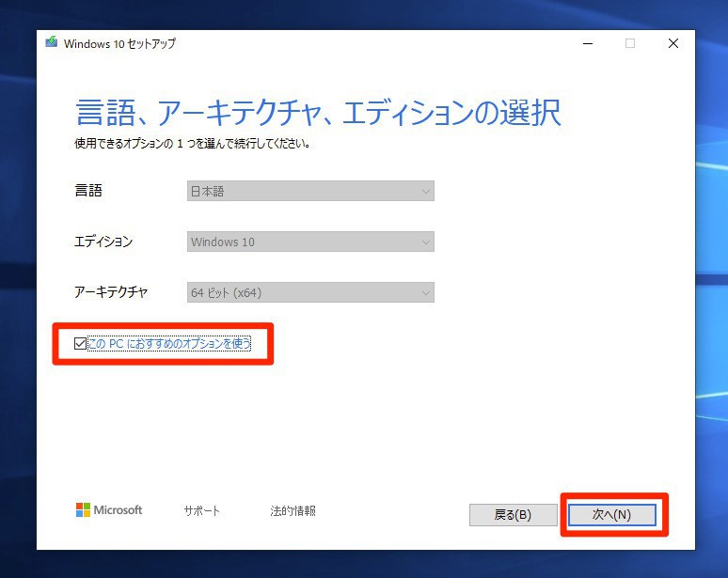Click the アーキテクチャ field label
Viewport: 728px width, 578px height.
click(x=111, y=291)
